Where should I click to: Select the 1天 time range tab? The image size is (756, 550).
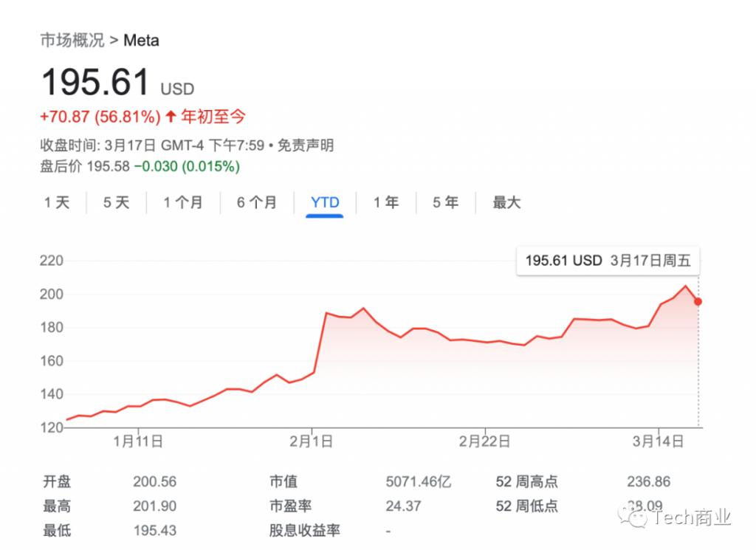point(56,202)
